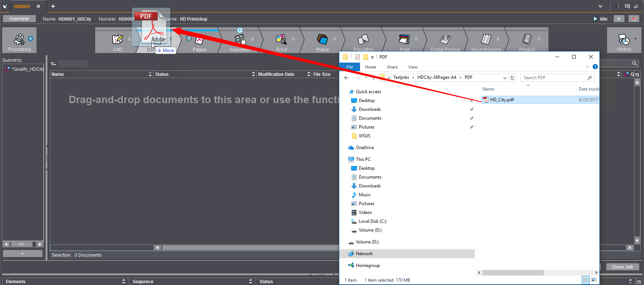Image resolution: width=644 pixels, height=285 pixels.
Task: Open the Home ribbon tab in Explorer
Action: point(370,67)
